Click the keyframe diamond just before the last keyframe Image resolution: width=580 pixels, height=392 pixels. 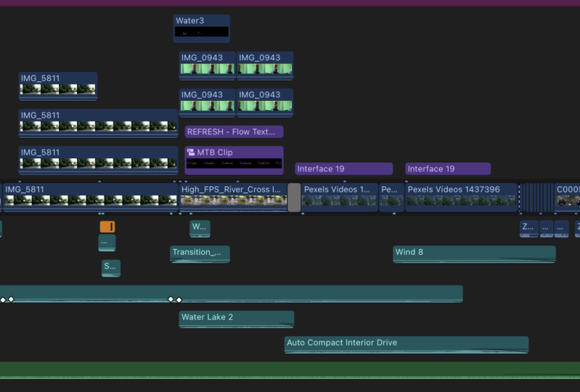click(171, 299)
